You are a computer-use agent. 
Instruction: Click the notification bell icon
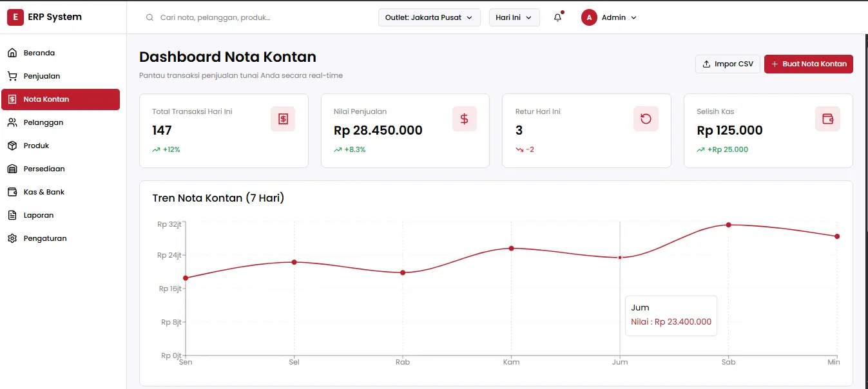pyautogui.click(x=557, y=18)
